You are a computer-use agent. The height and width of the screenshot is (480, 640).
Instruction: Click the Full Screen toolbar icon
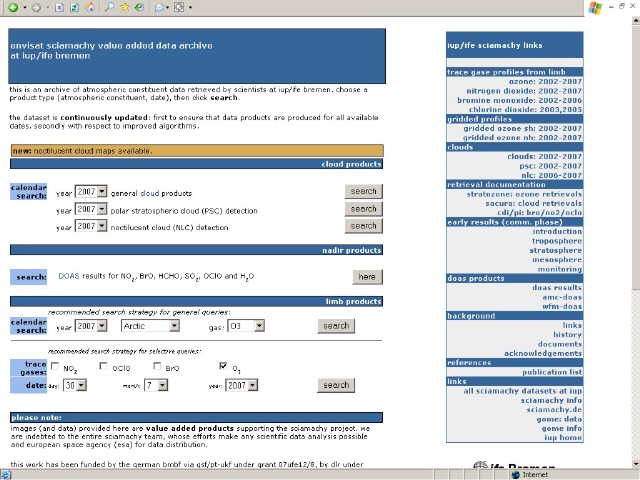[179, 7]
